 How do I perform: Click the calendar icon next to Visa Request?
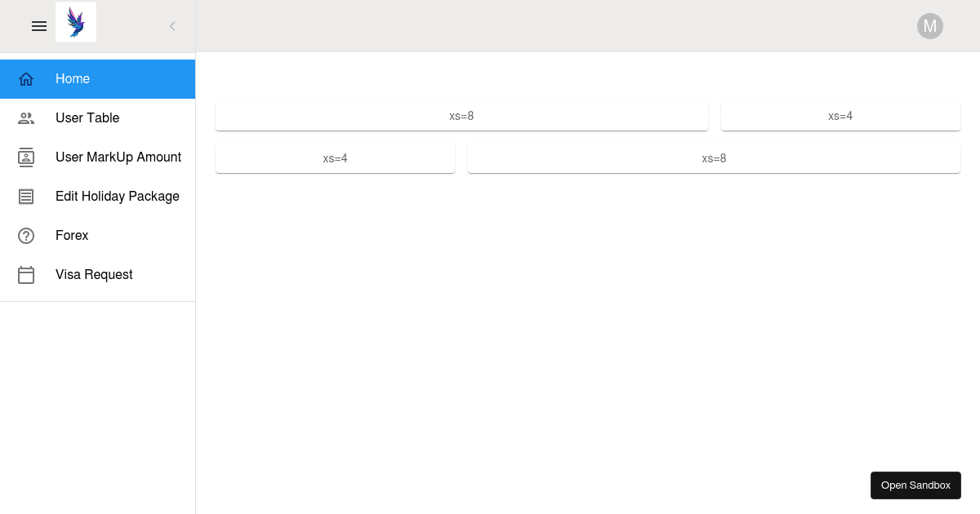[26, 275]
